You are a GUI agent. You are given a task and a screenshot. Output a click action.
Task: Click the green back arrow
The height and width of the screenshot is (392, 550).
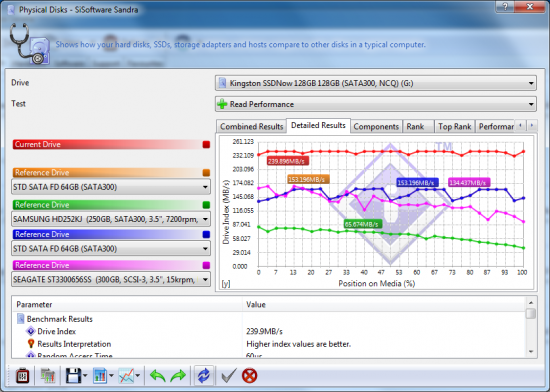[x=157, y=376]
